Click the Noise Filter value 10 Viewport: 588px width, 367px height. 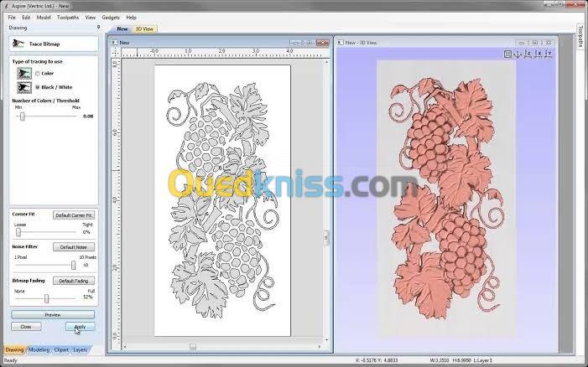[86, 265]
